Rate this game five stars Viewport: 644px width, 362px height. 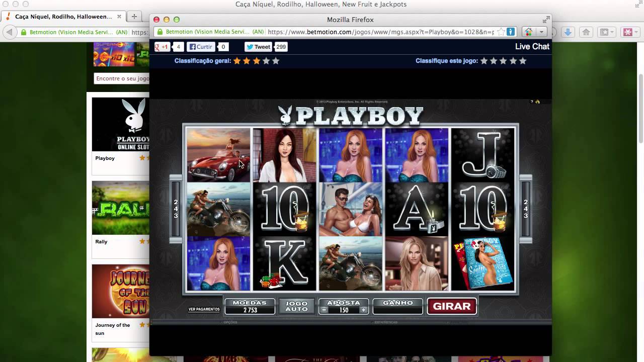pos(523,61)
